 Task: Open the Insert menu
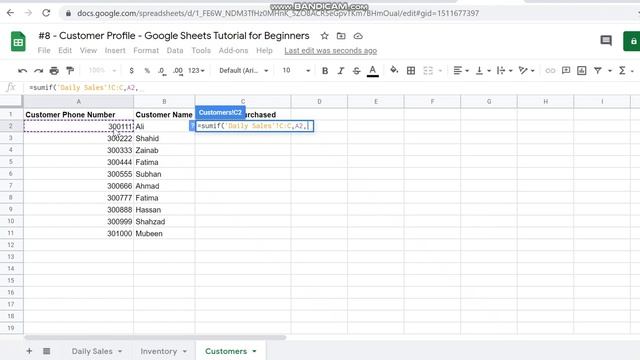click(x=115, y=51)
